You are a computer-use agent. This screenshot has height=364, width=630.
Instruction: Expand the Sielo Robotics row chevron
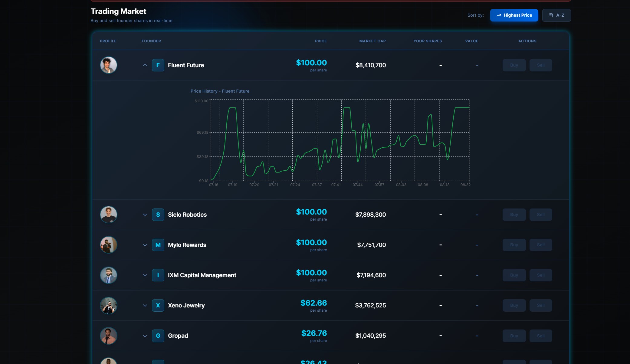145,215
